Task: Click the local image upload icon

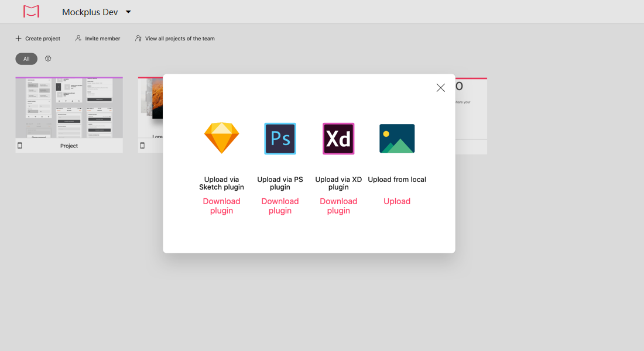Action: pos(397,139)
